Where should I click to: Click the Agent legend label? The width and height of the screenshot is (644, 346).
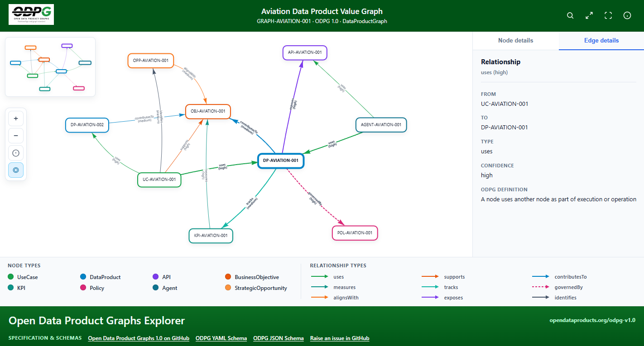click(170, 288)
